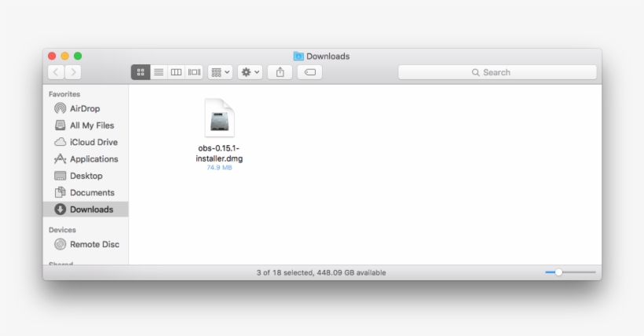Click the status bar selection text
This screenshot has height=336, width=644.
point(321,272)
